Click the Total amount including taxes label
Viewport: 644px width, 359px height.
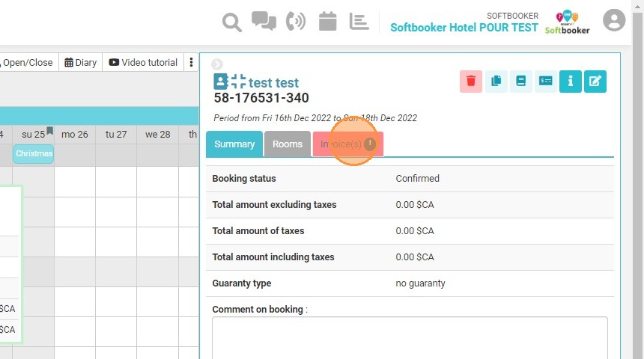[273, 257]
